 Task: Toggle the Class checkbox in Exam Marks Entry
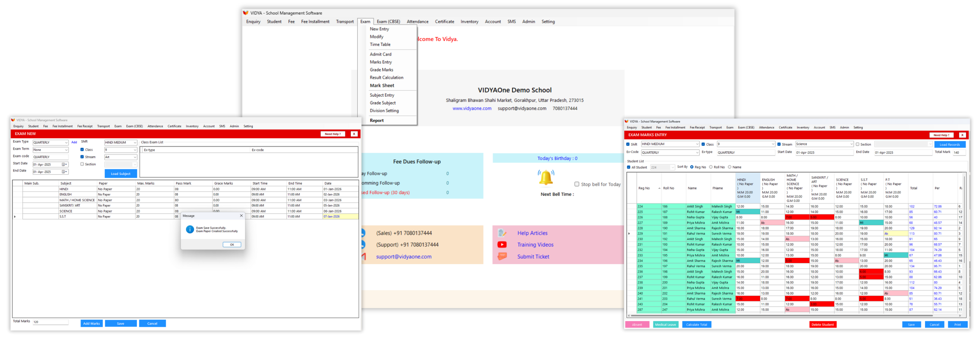703,144
